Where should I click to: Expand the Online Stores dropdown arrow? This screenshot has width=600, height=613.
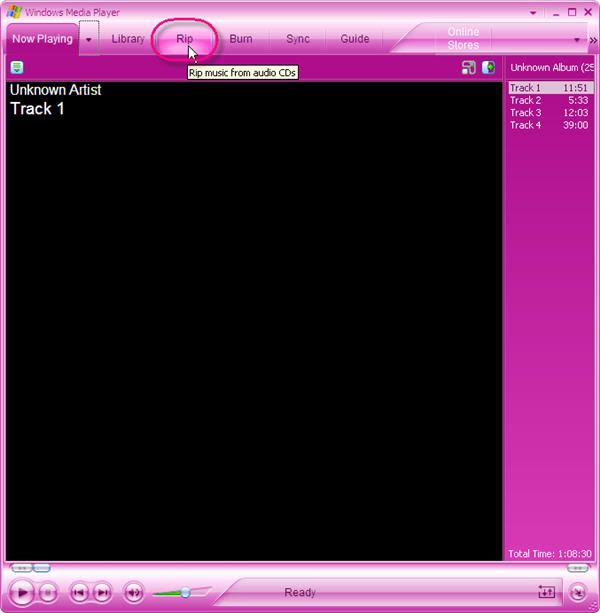point(577,39)
